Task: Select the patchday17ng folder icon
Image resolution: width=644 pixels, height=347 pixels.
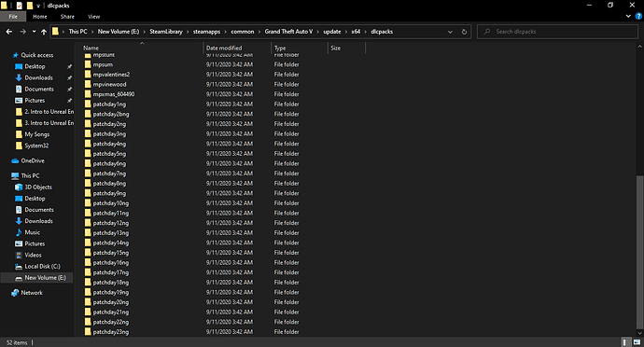Action: click(88, 272)
